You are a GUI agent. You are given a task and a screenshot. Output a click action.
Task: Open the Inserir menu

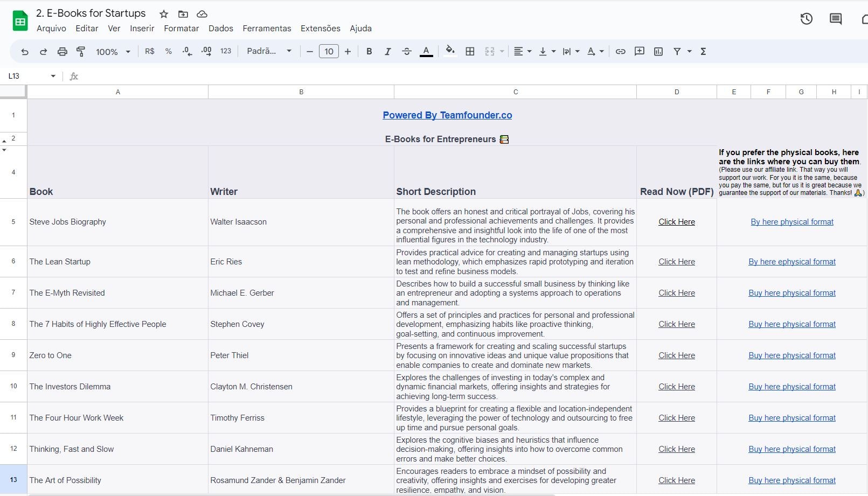[142, 29]
